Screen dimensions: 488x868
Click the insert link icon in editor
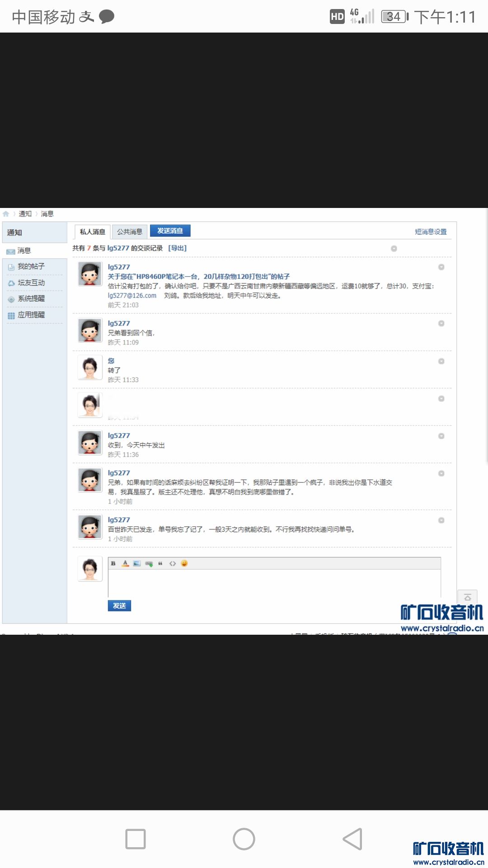149,564
